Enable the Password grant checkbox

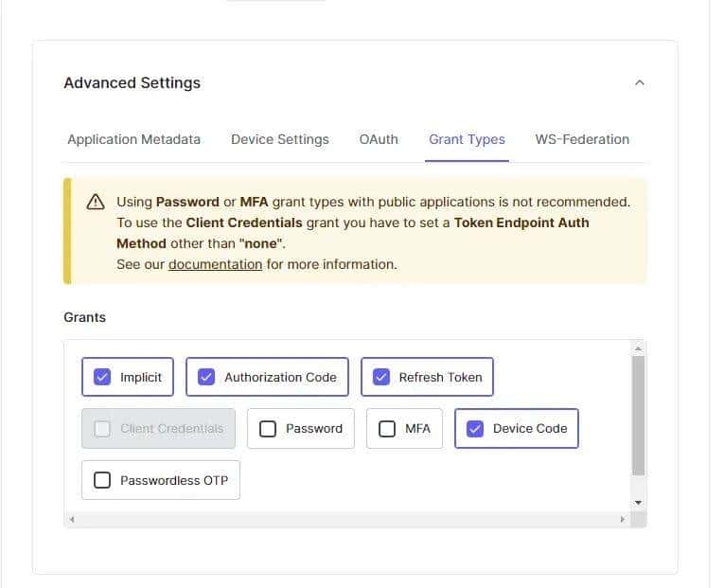pos(268,429)
